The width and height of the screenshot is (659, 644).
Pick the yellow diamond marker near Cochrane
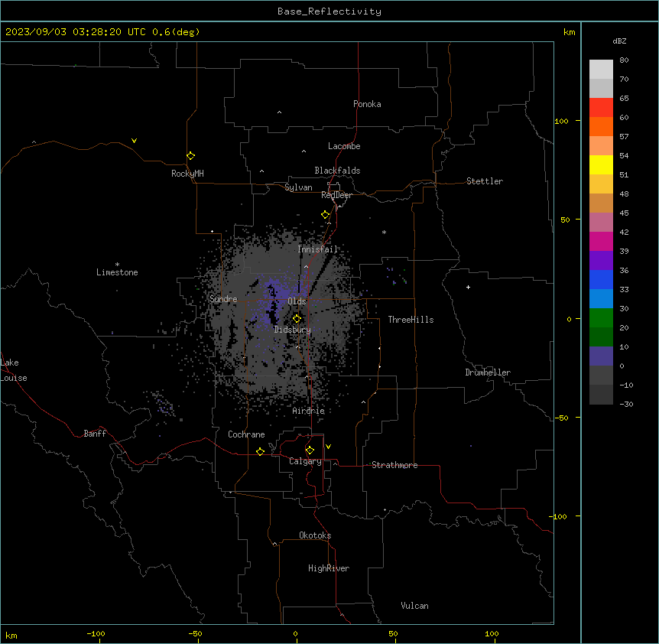[x=260, y=451]
